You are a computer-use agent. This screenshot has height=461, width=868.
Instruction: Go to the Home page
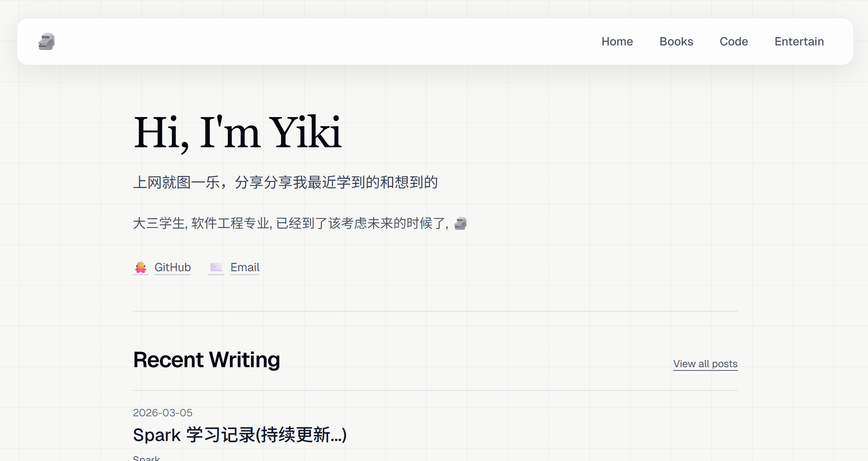(617, 41)
